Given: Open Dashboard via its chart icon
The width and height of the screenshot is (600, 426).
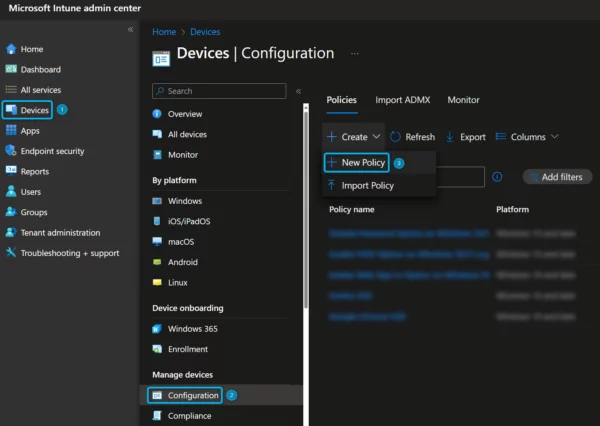Looking at the screenshot, I should (x=11, y=69).
